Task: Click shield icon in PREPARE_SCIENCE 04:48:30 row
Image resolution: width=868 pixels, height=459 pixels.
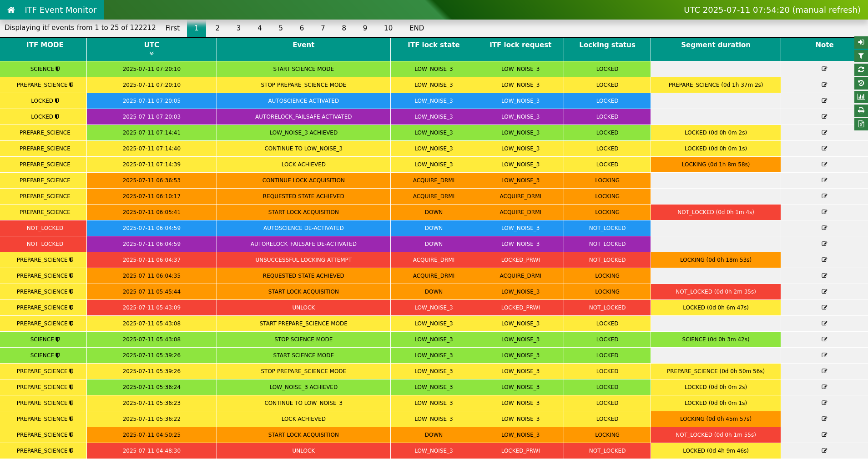Action: tap(71, 451)
